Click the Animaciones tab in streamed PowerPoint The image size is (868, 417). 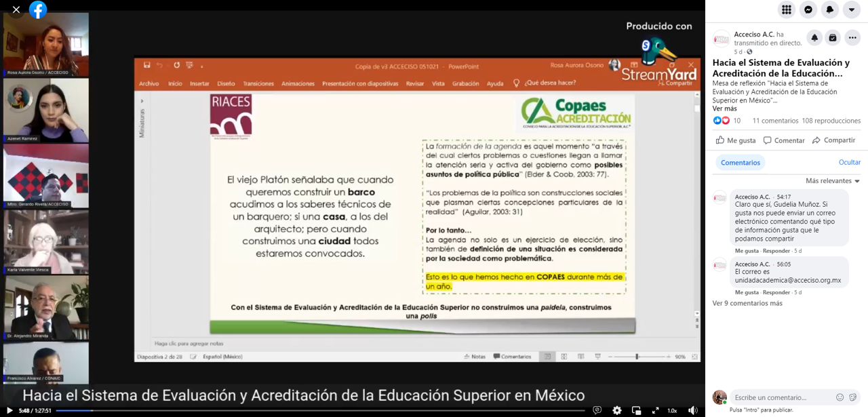coord(298,83)
